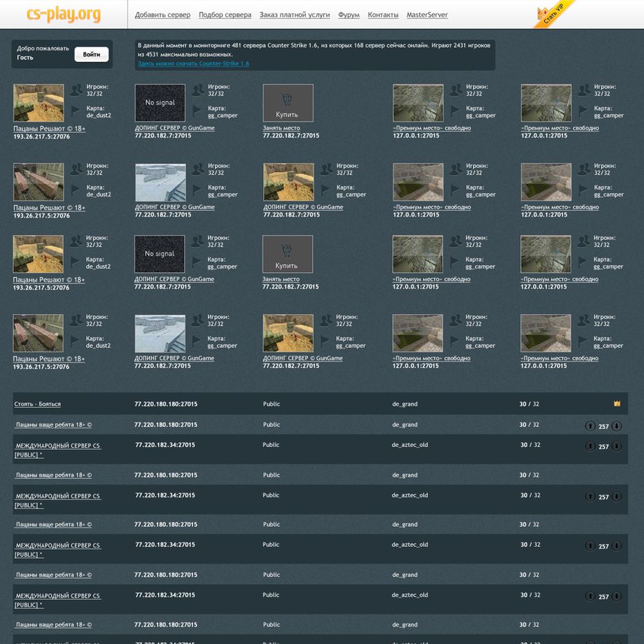
Task: Click the 257 vote count in Пацаны ваще ребята row
Action: pyautogui.click(x=603, y=427)
